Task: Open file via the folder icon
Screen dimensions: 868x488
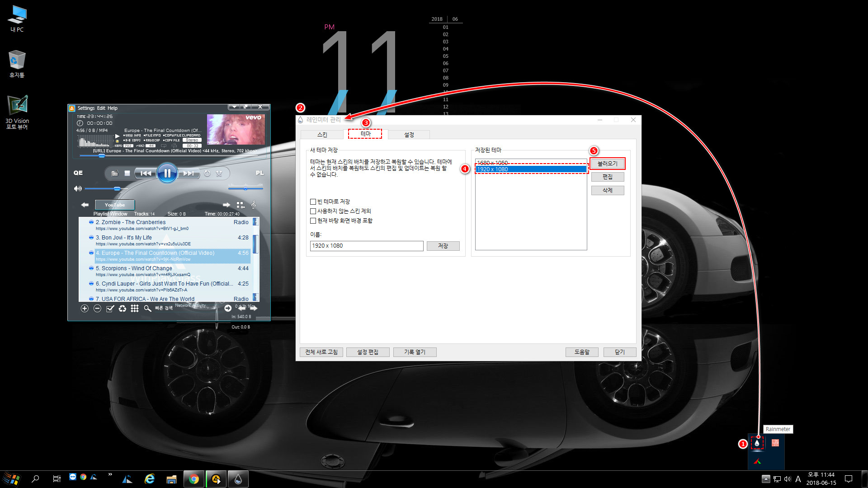Action: click(115, 173)
